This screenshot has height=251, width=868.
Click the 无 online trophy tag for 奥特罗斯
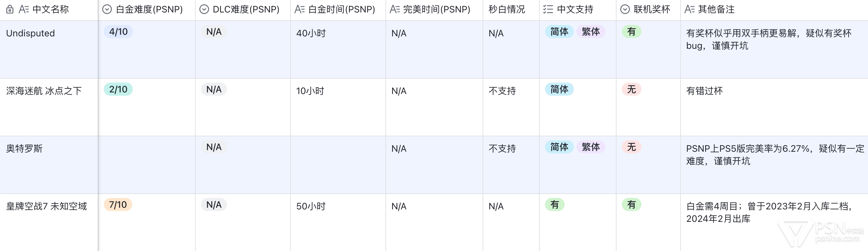[x=631, y=147]
